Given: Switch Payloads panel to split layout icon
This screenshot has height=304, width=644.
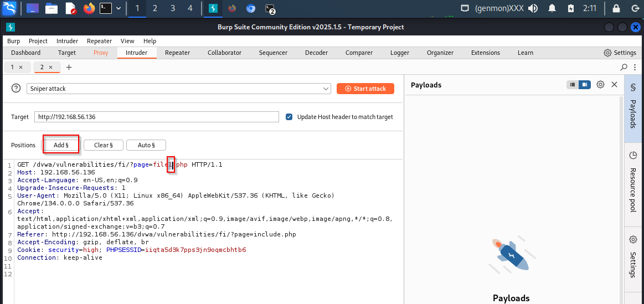Looking at the screenshot, I should 584,85.
